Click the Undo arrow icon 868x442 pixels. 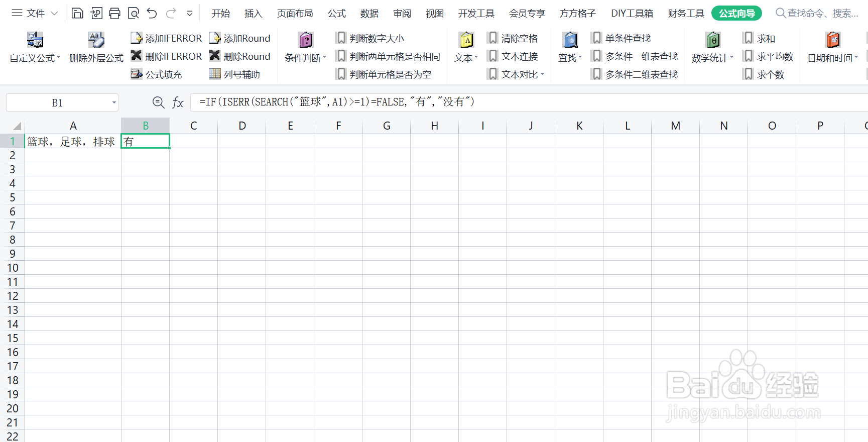[x=152, y=14]
